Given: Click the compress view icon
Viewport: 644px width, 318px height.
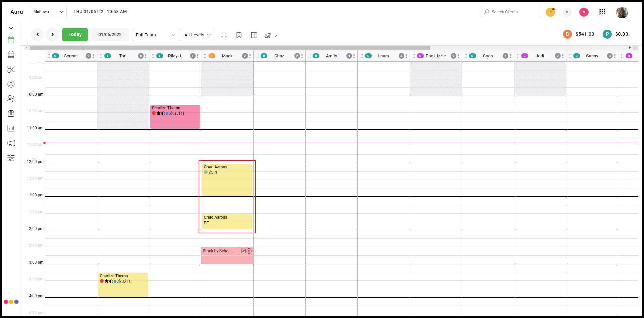Looking at the screenshot, I should [224, 35].
